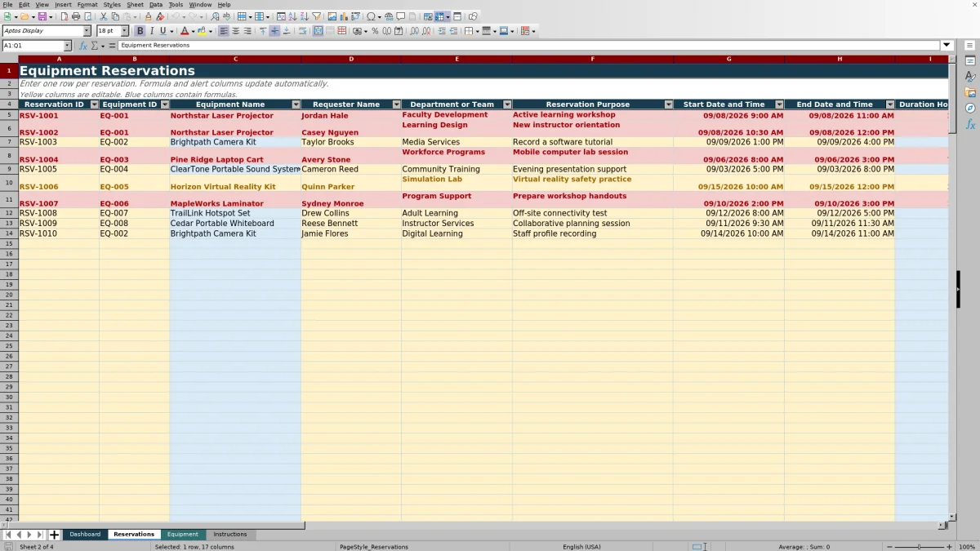Viewport: 980px width, 551px height.
Task: Click the Sort Descending icon
Action: (x=304, y=16)
